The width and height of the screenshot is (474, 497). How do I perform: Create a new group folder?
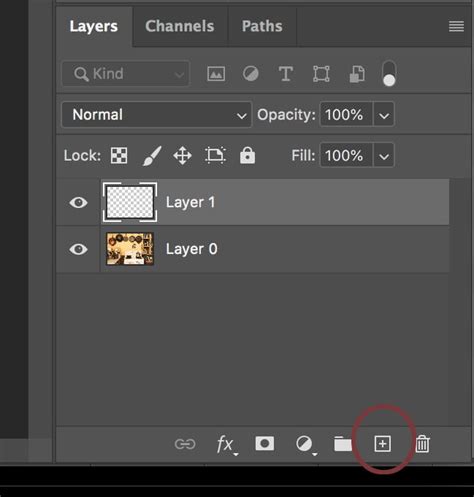click(x=343, y=444)
